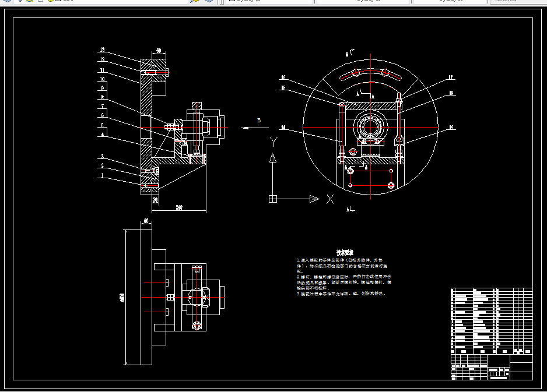The image size is (547, 392).
Task: Select part balloon number 9
Action: coord(103,88)
